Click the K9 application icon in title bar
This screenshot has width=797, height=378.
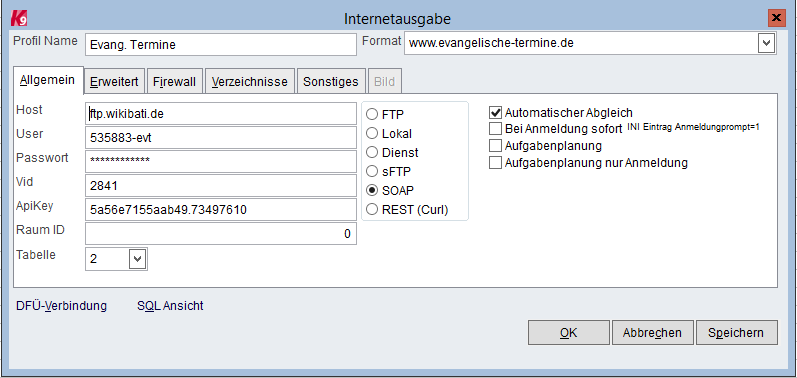coord(19,18)
